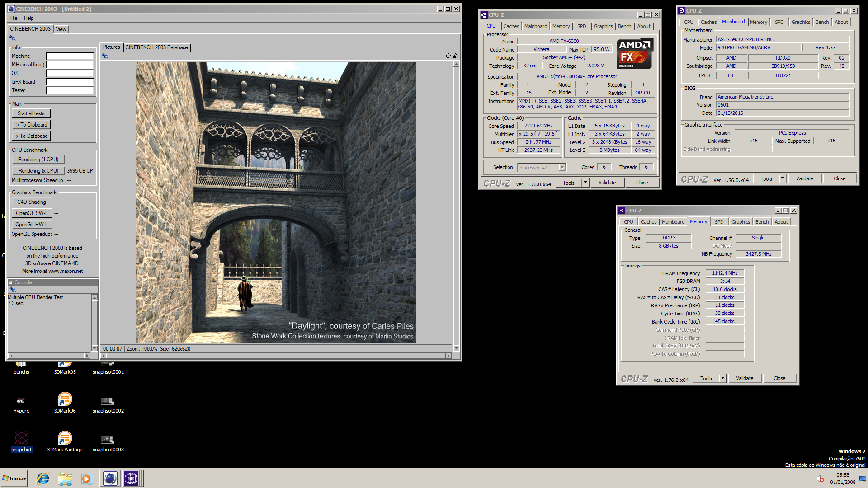Screen dimensions: 868x488
Task: Open About tab in CPU-Z Memory window
Action: [781, 222]
